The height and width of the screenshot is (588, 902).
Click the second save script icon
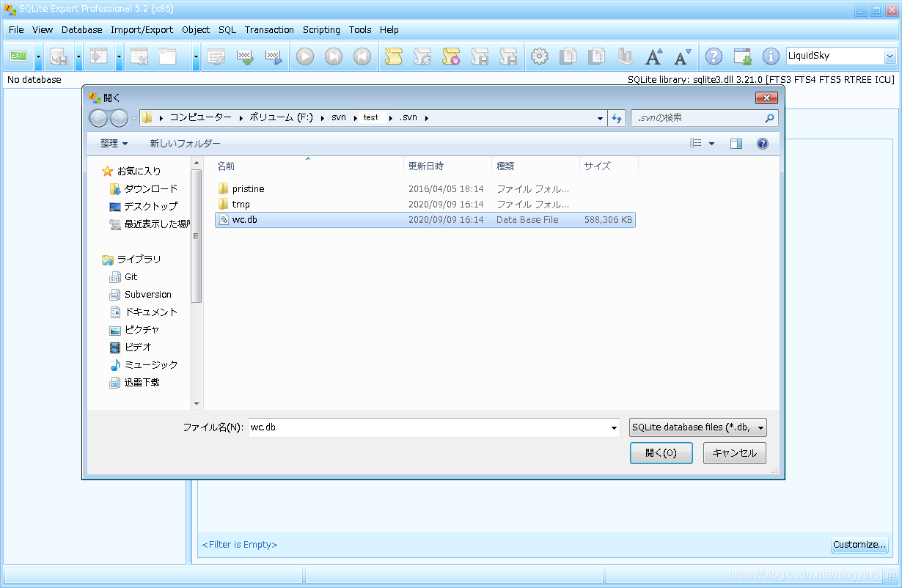508,56
